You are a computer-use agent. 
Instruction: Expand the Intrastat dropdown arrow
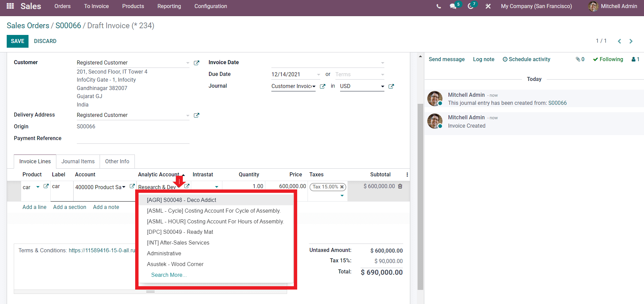[x=217, y=187]
